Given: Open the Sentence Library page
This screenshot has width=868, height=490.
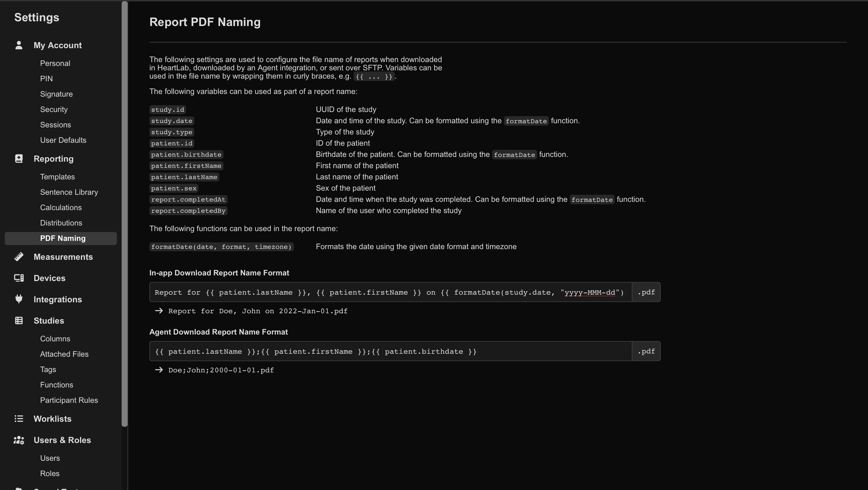Looking at the screenshot, I should pos(69,192).
